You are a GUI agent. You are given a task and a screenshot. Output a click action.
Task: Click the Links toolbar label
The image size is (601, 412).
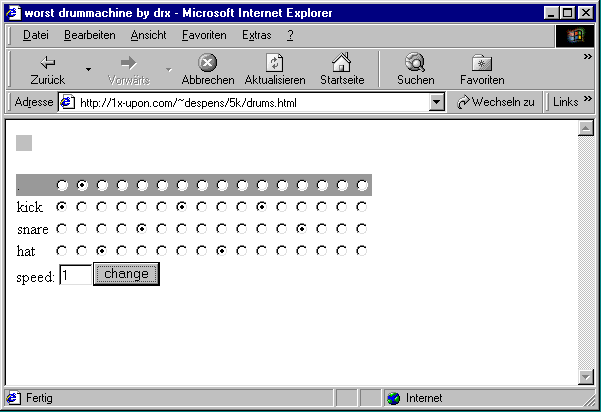point(565,102)
